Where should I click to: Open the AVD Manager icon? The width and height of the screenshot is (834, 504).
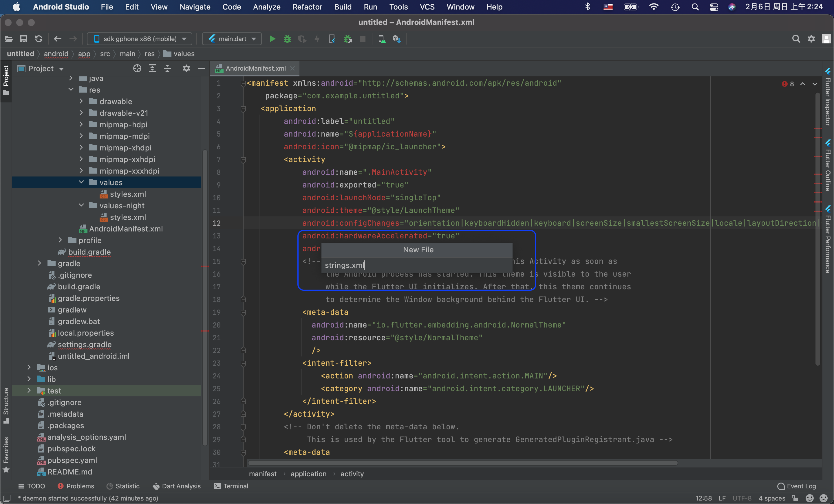[x=381, y=39]
